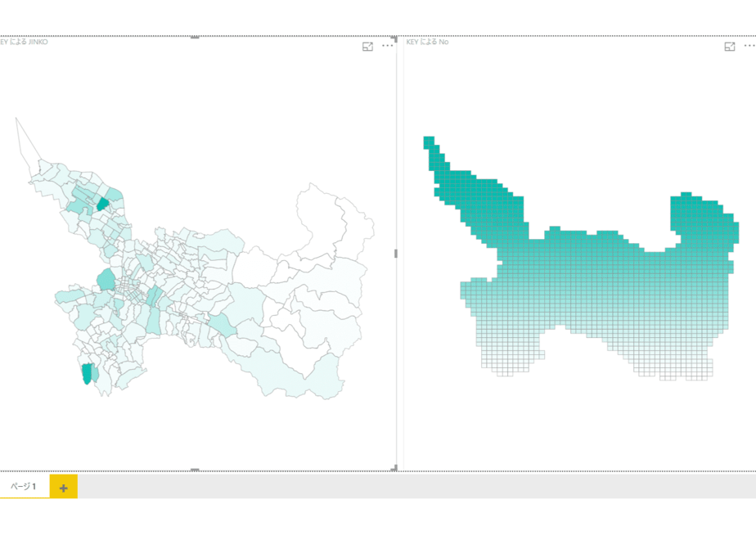Click the bottom-center resize handle of JINKO visual

coord(195,470)
